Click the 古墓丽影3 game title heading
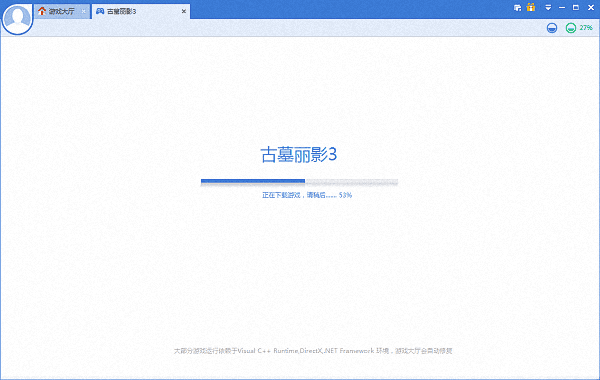Viewport: 600px width, 380px height. [298, 155]
